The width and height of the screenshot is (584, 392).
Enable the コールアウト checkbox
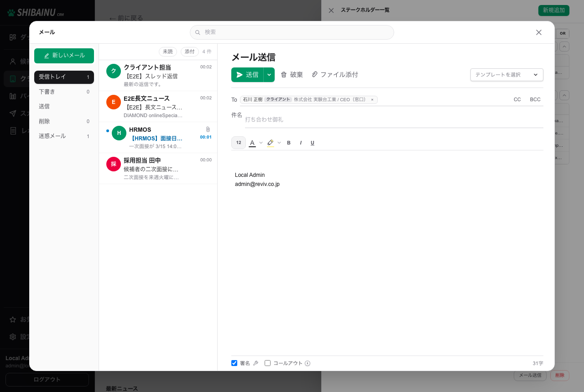click(268, 363)
